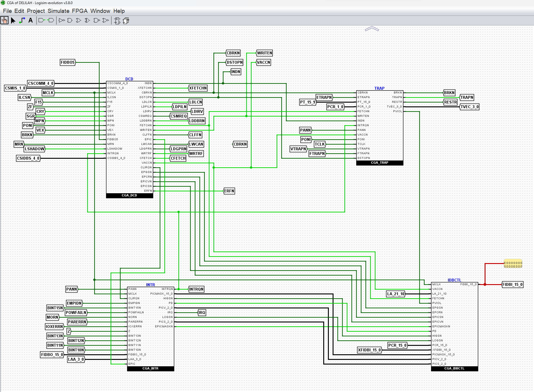The width and height of the screenshot is (534, 392).
Task: Open the FPGA menu dropdown
Action: click(80, 11)
